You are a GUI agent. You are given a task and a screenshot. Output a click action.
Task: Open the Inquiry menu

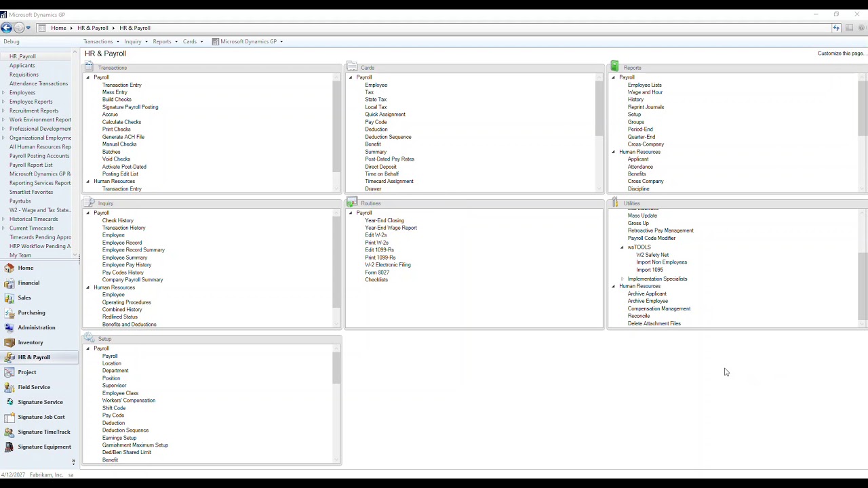(136, 41)
